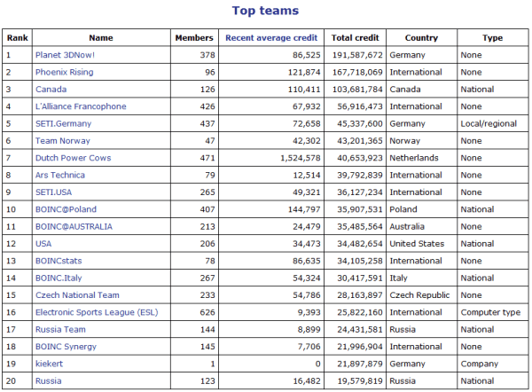Screen dimensions: 532x392
Task: Click total credit 25,822,160
Action: [360, 312]
